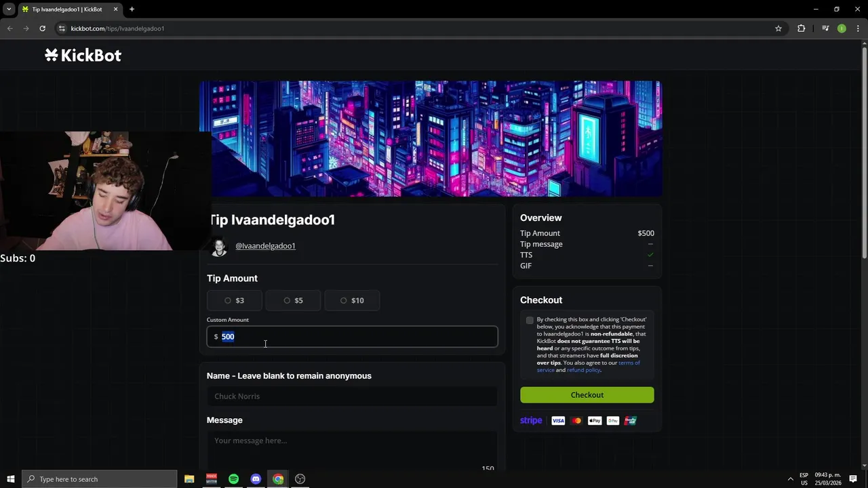Viewport: 868px width, 488px height.
Task: Reload the page
Action: (x=42, y=28)
